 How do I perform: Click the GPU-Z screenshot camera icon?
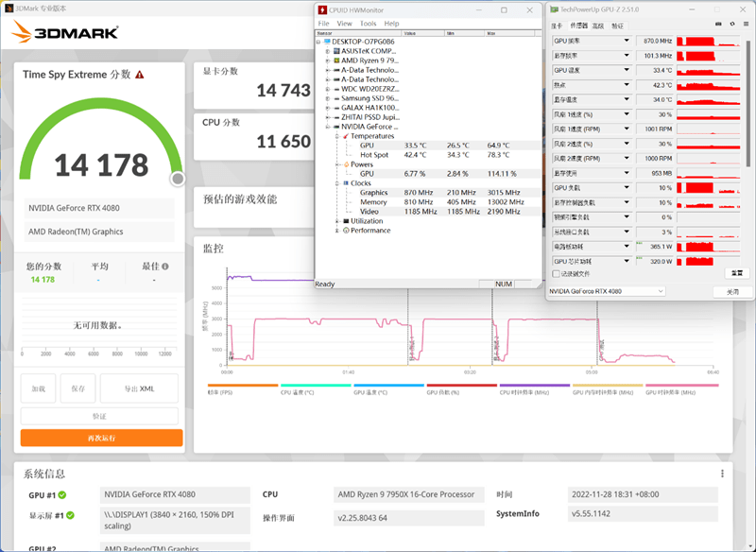click(718, 25)
